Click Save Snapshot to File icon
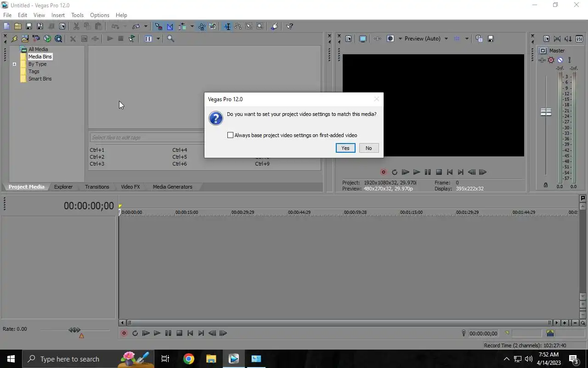The width and height of the screenshot is (588, 368). pyautogui.click(x=490, y=39)
